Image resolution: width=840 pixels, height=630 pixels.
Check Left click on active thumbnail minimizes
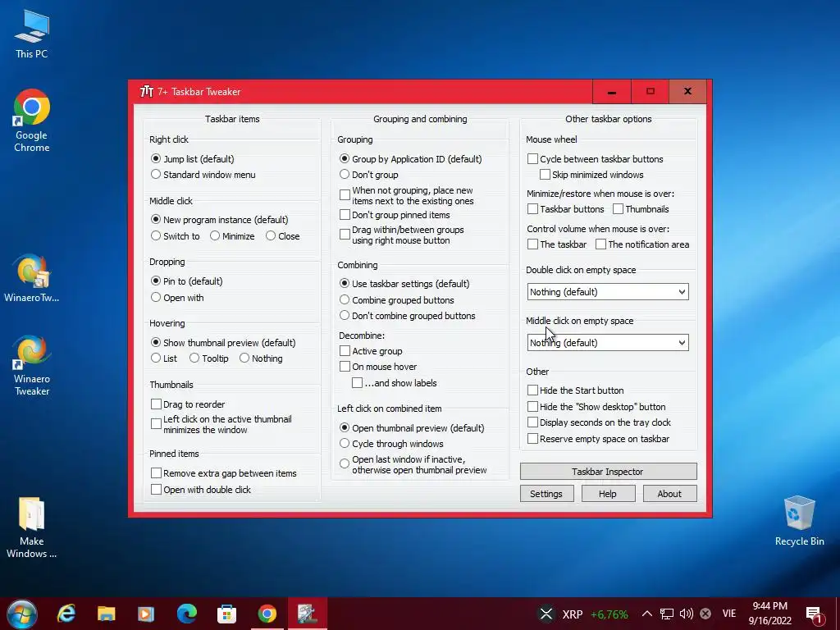221,425
